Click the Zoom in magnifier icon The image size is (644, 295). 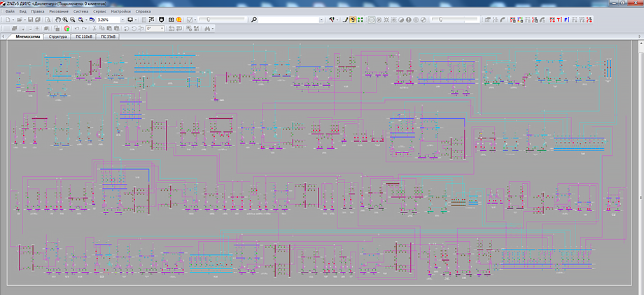[65, 20]
